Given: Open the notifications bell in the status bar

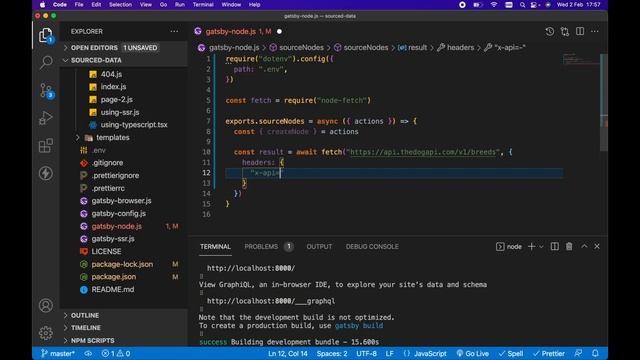Looking at the screenshot, I should tap(595, 353).
